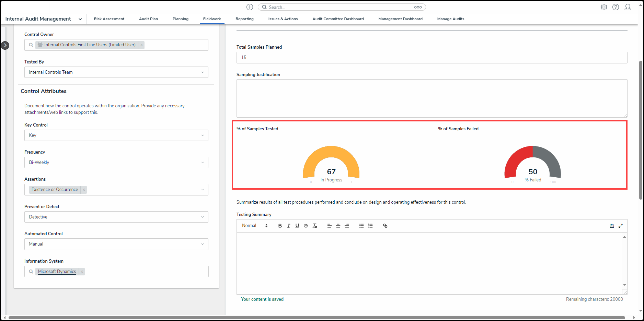Open the Normal text style dropdown
The image size is (644, 321).
(x=254, y=226)
